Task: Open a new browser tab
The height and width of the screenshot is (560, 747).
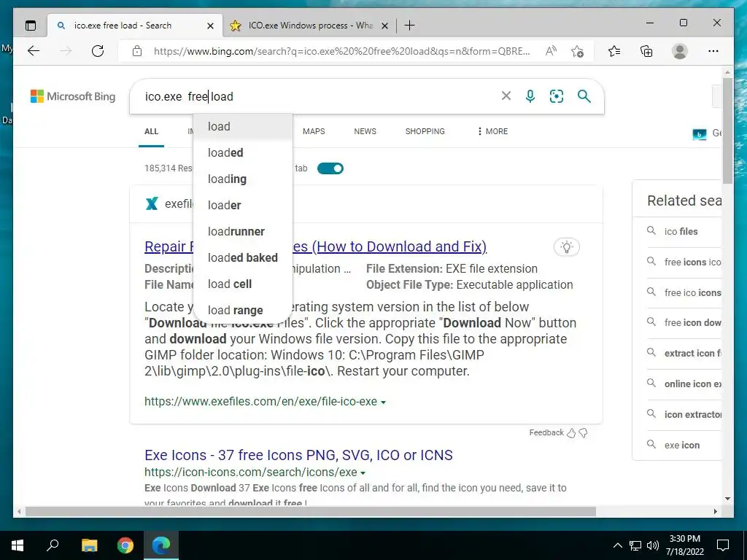Action: [409, 26]
